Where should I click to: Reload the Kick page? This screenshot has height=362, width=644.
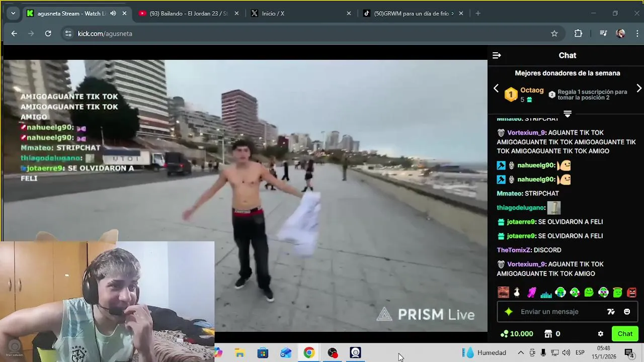pyautogui.click(x=48, y=34)
